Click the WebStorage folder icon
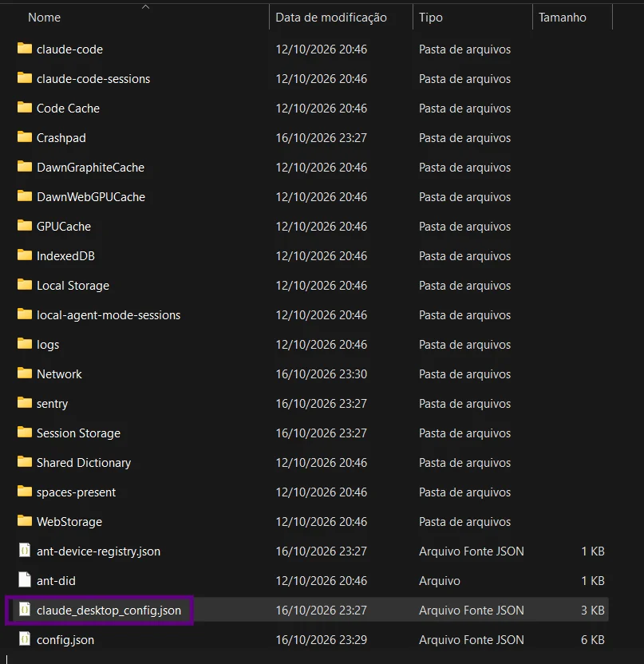 coord(25,521)
